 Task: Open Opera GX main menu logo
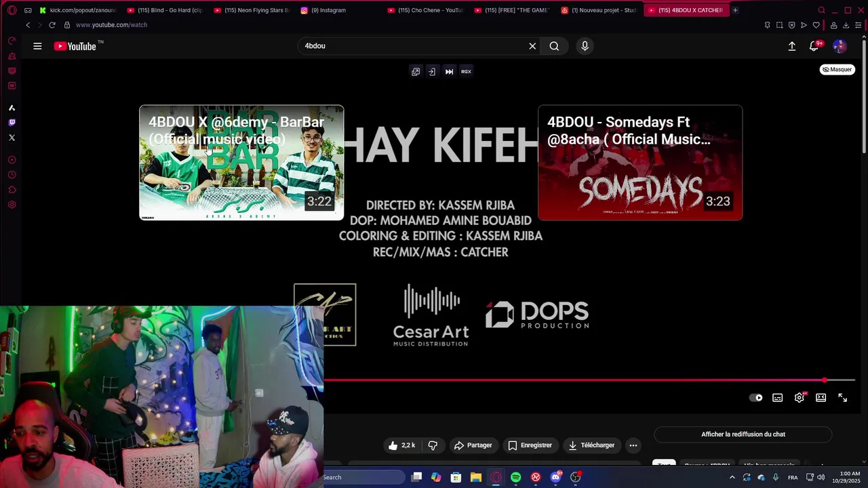coord(12,10)
